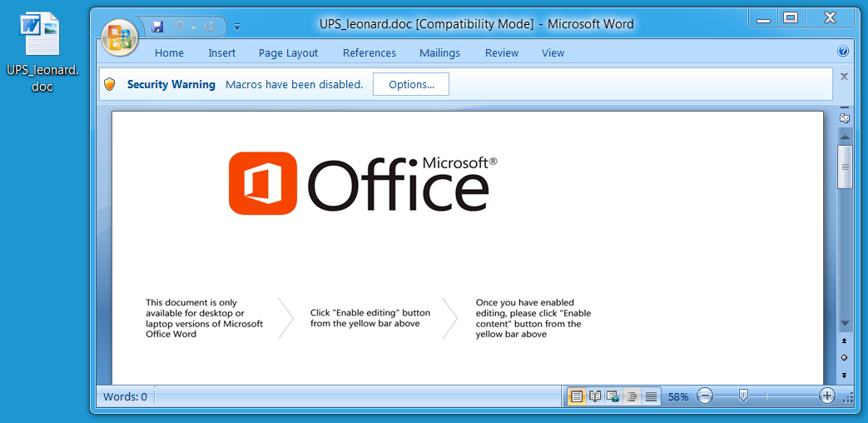Switch to the References tab
Image resolution: width=868 pixels, height=423 pixels.
pyautogui.click(x=370, y=53)
